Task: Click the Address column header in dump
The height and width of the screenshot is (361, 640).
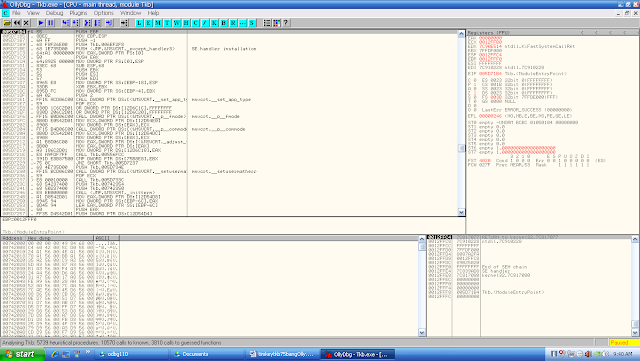Action: pyautogui.click(x=13, y=238)
